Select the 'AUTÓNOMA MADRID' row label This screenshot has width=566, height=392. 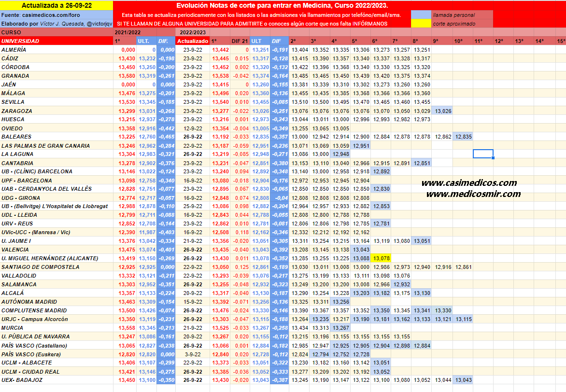point(57,301)
